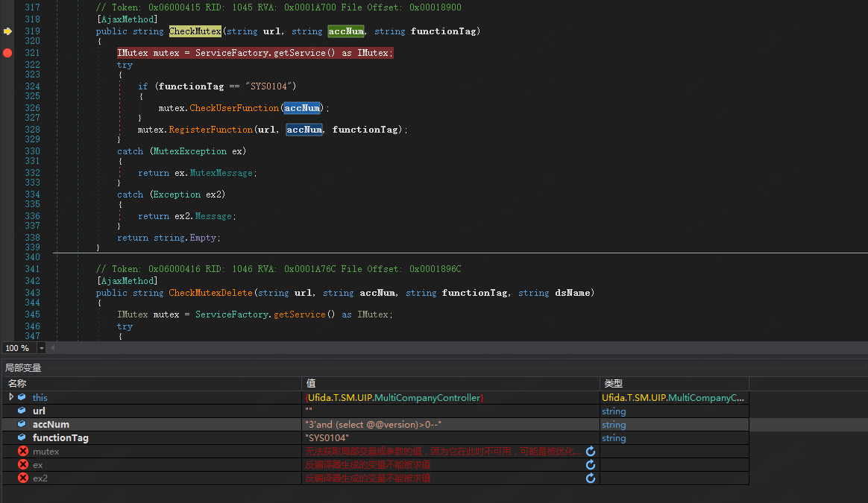
Task: Click the 值 column header
Action: (x=310, y=383)
